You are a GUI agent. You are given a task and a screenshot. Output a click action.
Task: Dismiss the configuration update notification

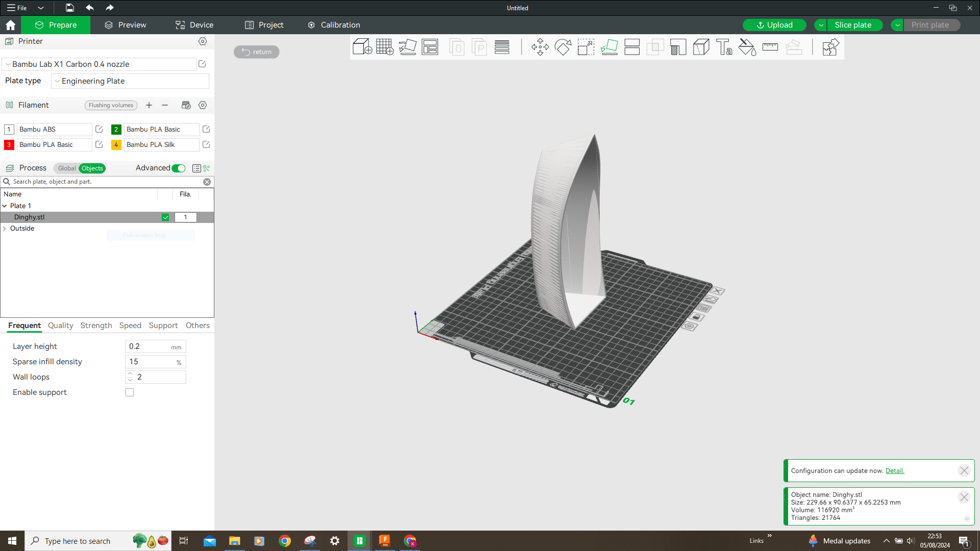(964, 471)
